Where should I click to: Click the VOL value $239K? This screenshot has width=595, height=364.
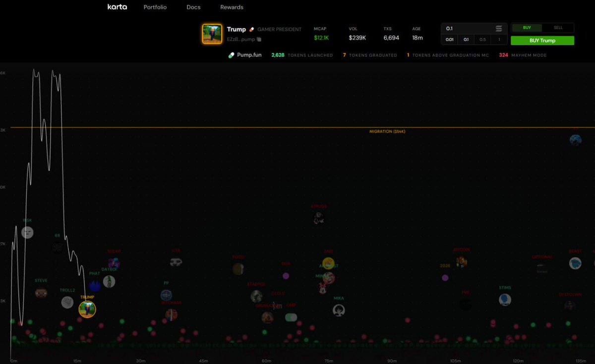[357, 38]
